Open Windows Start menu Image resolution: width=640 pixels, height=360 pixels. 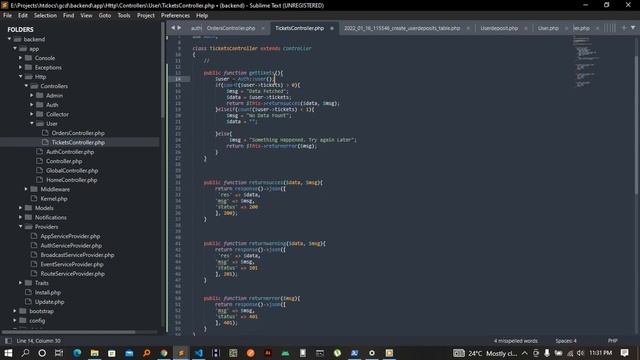(x=8, y=353)
